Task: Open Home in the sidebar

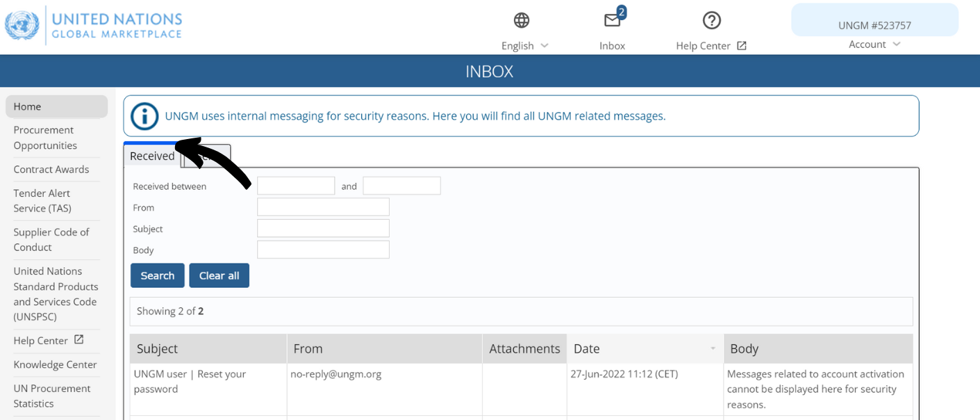Action: tap(56, 106)
